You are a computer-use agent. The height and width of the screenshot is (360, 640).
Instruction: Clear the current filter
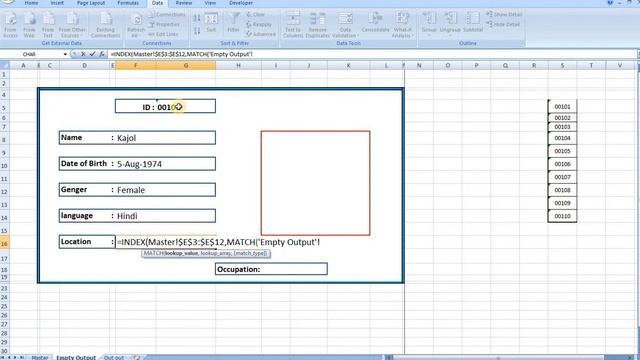click(256, 15)
